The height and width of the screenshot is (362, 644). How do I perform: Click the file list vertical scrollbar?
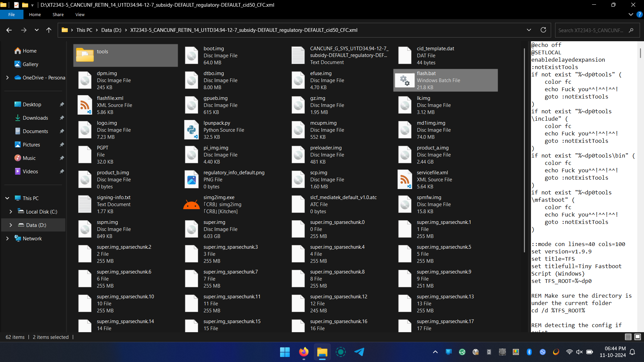[524, 151]
